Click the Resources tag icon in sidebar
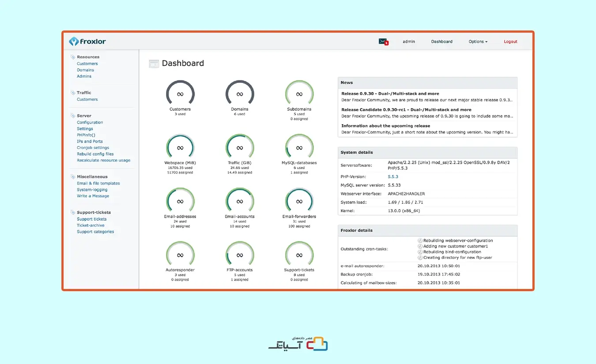This screenshot has height=364, width=596. click(72, 57)
